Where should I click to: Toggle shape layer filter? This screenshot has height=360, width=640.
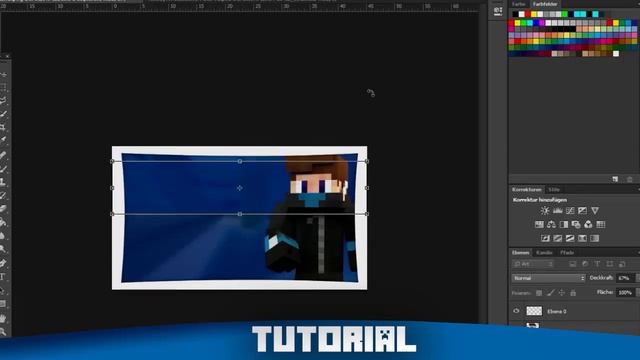point(609,264)
